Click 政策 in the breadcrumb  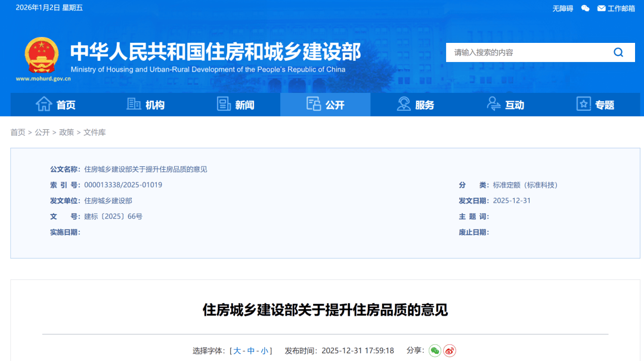pyautogui.click(x=66, y=132)
